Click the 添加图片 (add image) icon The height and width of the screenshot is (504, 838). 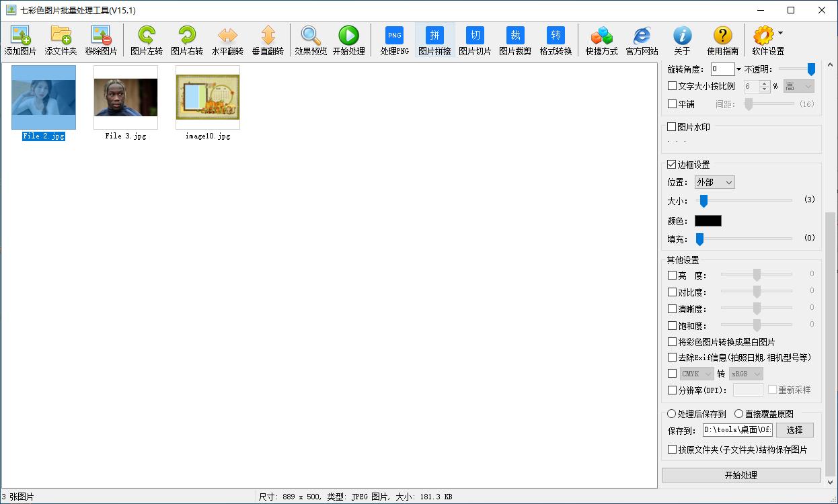(20, 36)
